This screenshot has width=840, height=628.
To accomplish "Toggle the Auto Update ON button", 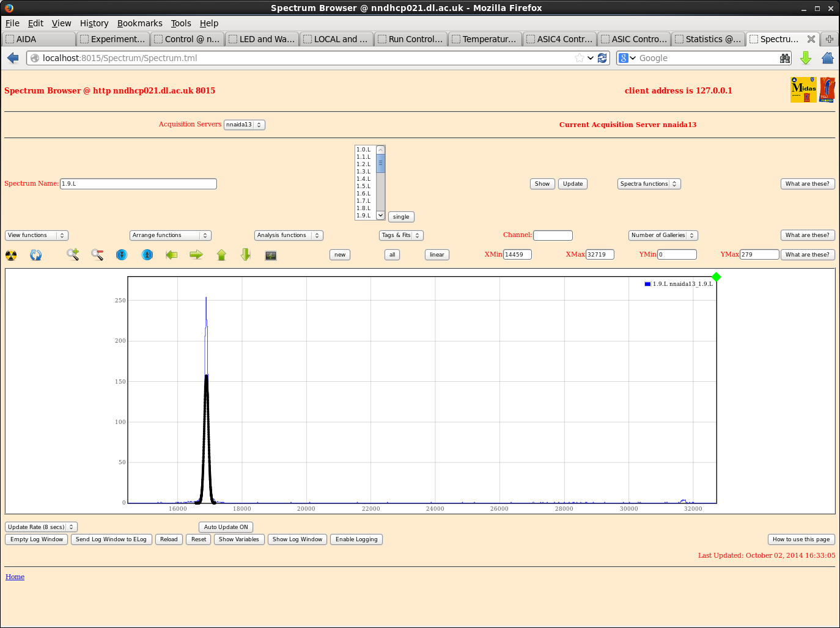I will coord(226,527).
